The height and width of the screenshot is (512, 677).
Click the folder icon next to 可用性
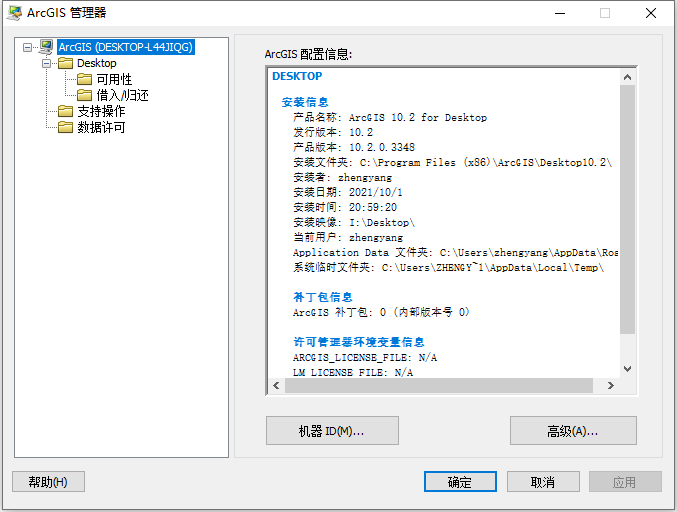[x=84, y=79]
